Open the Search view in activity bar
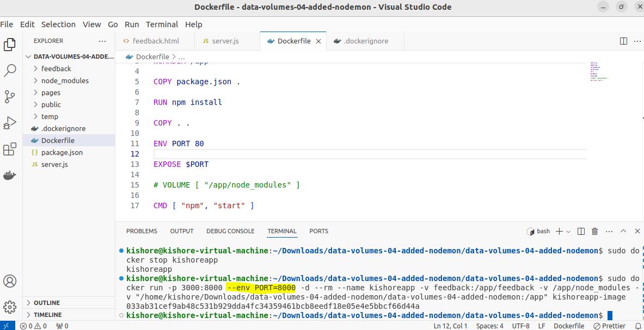The image size is (644, 330). click(x=10, y=71)
